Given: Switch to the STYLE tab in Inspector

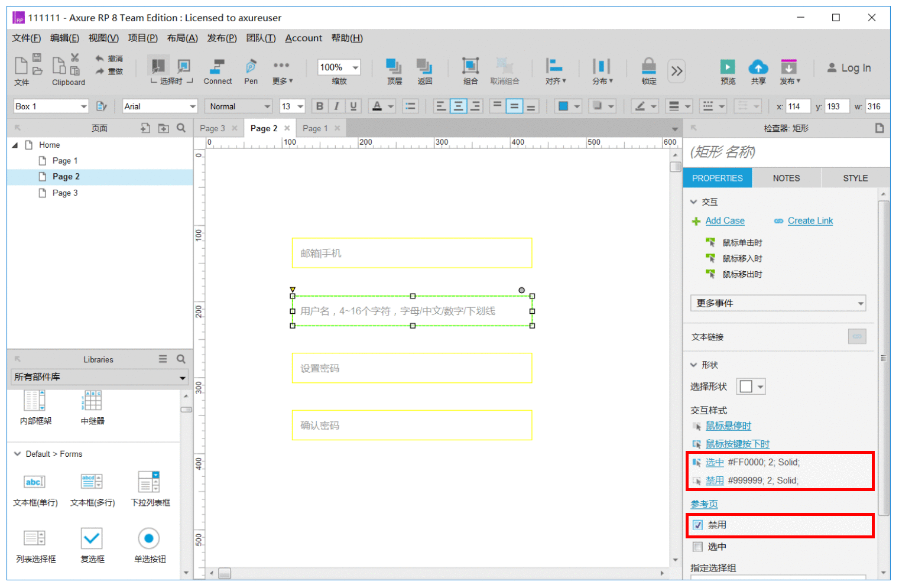Looking at the screenshot, I should pyautogui.click(x=855, y=178).
